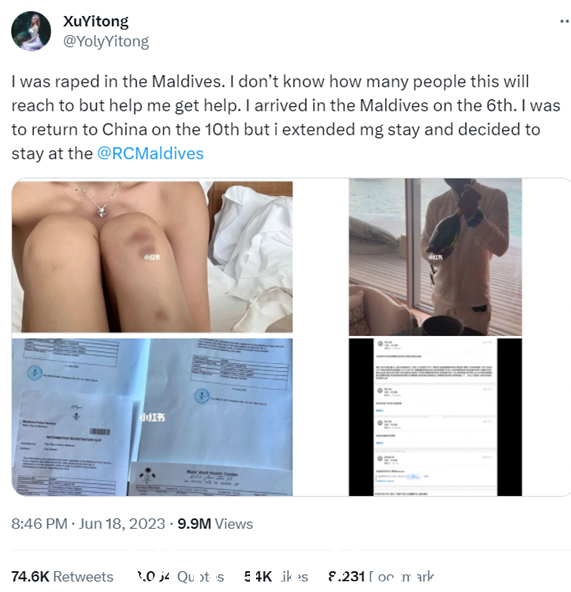Open the tweet's more options menu
Viewport: 571px width, 592px height.
565,21
